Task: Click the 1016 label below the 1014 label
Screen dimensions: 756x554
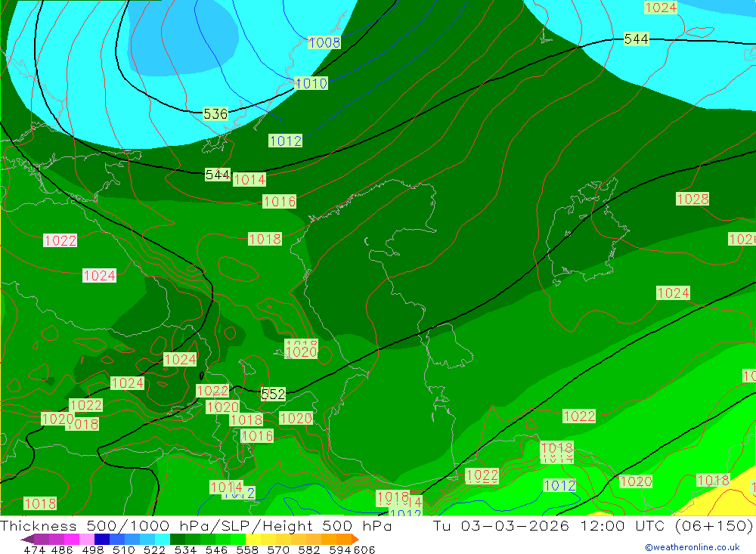Action: (279, 202)
